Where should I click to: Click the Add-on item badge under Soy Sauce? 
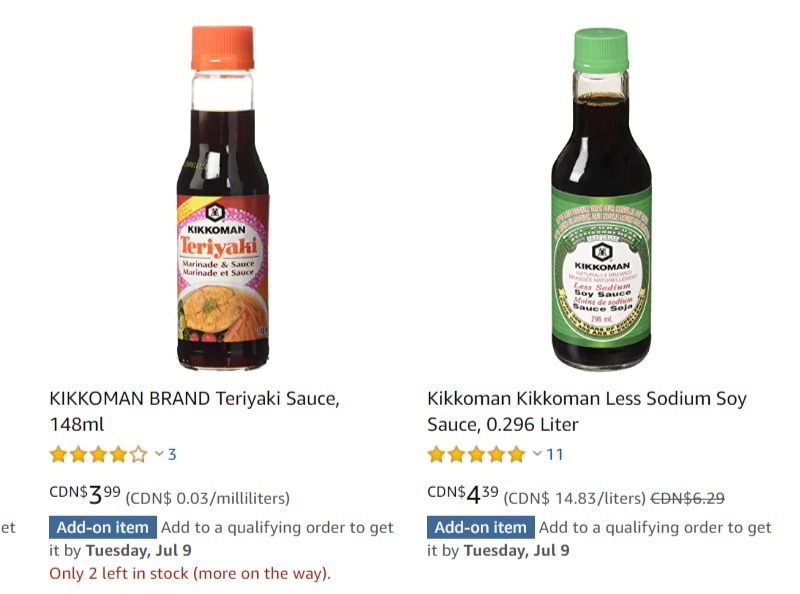point(481,527)
